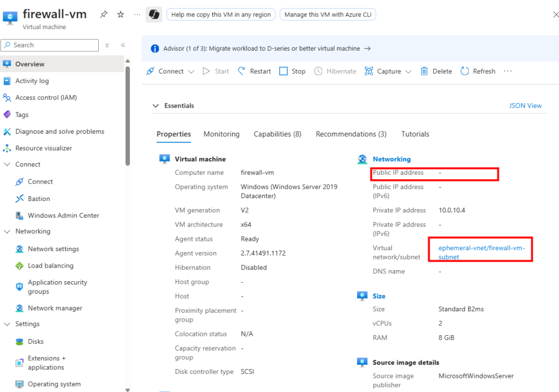This screenshot has height=392, width=559.
Task: Click the Application security groups shield icon
Action: click(20, 287)
